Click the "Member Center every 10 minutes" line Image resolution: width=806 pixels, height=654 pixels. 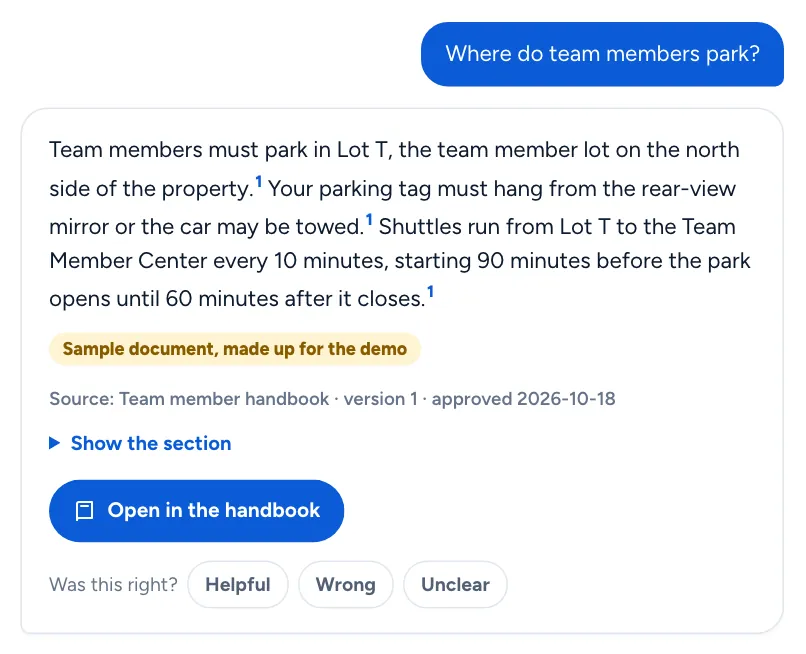click(x=217, y=261)
